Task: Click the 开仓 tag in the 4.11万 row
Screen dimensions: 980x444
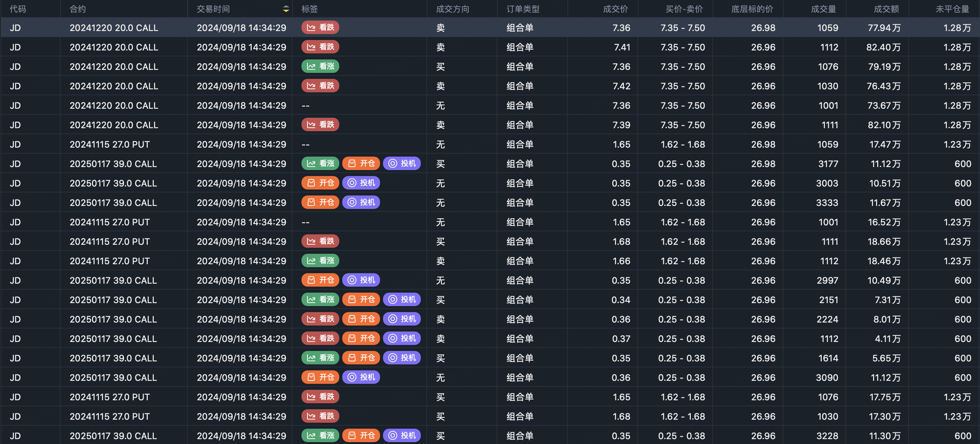Action: [x=361, y=338]
